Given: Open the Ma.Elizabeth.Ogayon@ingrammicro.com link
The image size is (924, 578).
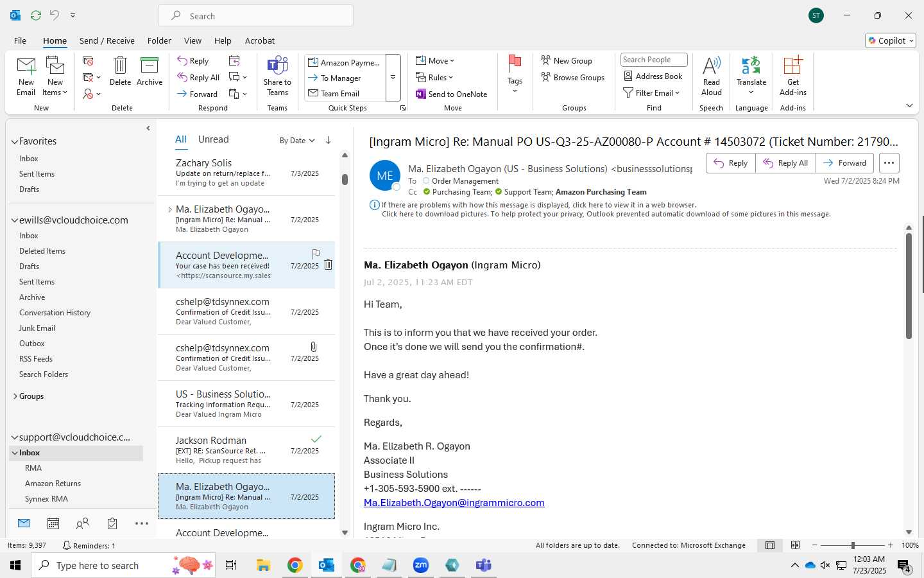Looking at the screenshot, I should pos(454,503).
